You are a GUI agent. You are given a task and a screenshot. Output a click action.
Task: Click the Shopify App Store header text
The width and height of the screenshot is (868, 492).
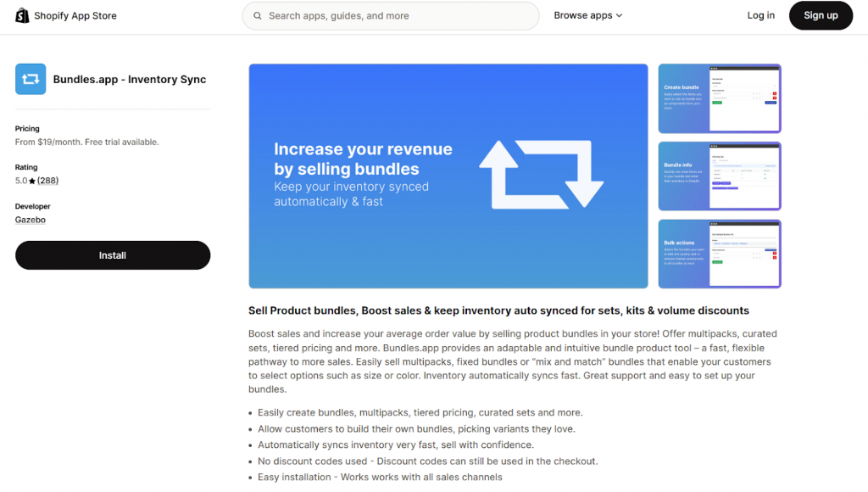[x=76, y=15]
